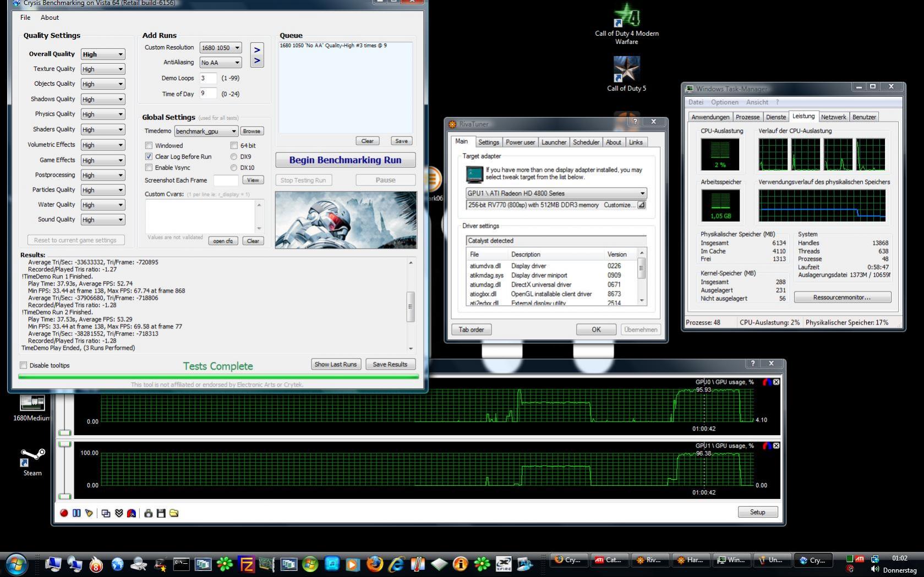Open the 1680Medium desktop icon
Viewport: 924px width, 577px height.
(32, 408)
